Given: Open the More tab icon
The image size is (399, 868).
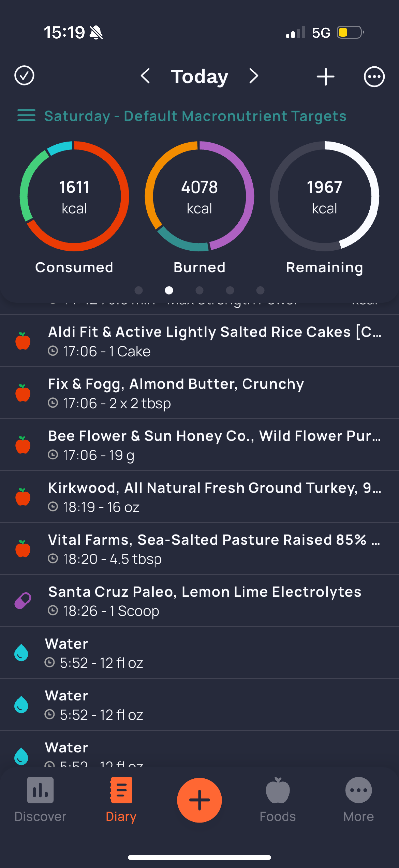Looking at the screenshot, I should [x=359, y=790].
